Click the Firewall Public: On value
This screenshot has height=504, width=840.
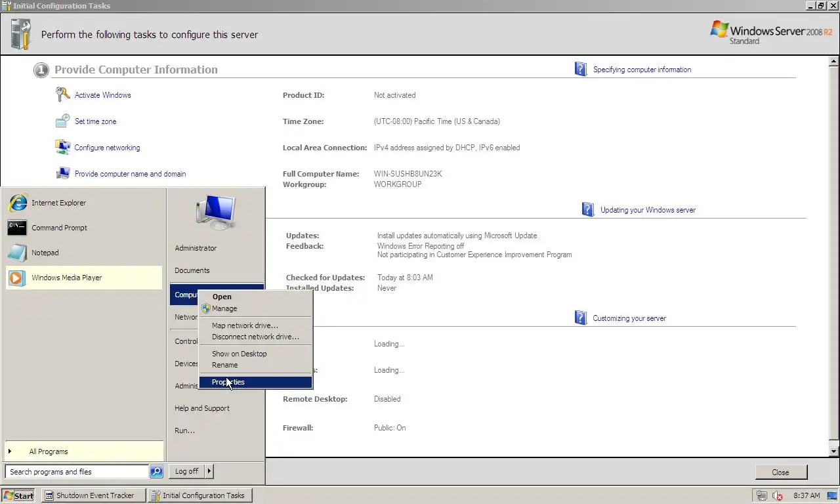(390, 428)
